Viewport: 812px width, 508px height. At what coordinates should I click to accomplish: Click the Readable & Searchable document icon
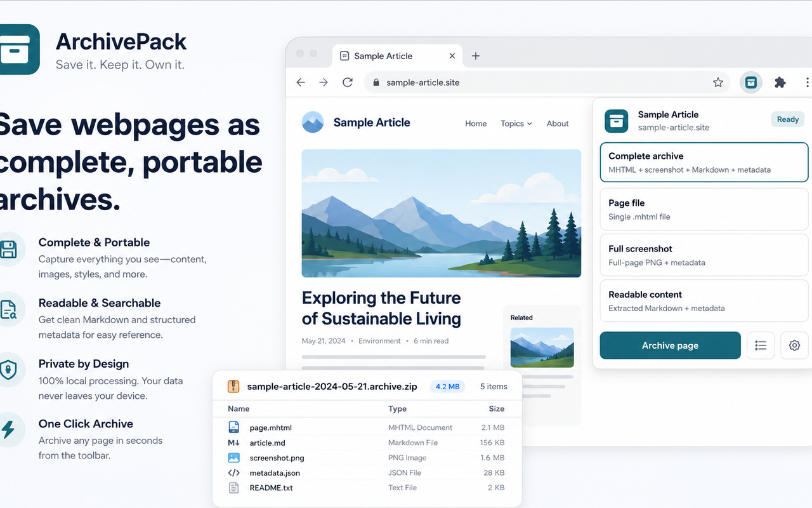[10, 309]
